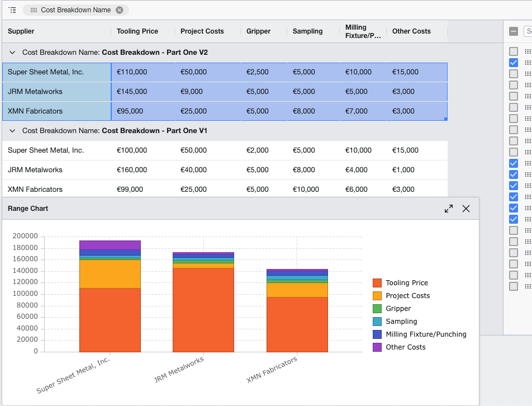The image size is (532, 406).
Task: Expand the Range Chart to fullscreen
Action: click(x=449, y=208)
